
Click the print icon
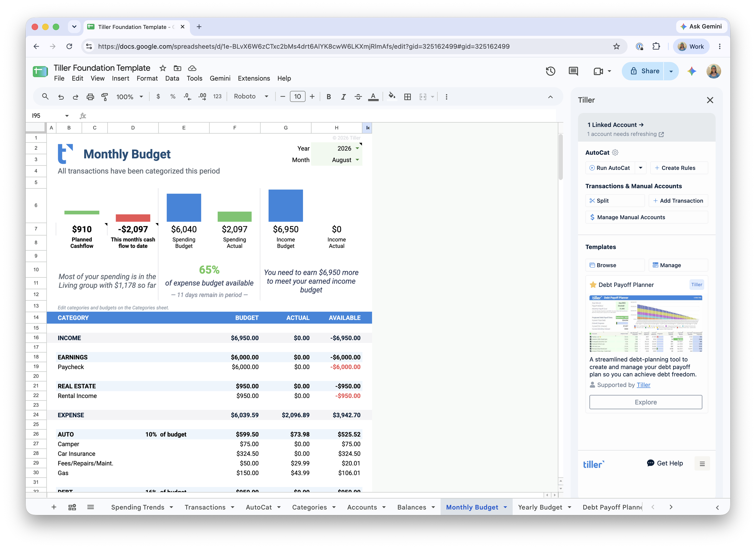(x=90, y=97)
